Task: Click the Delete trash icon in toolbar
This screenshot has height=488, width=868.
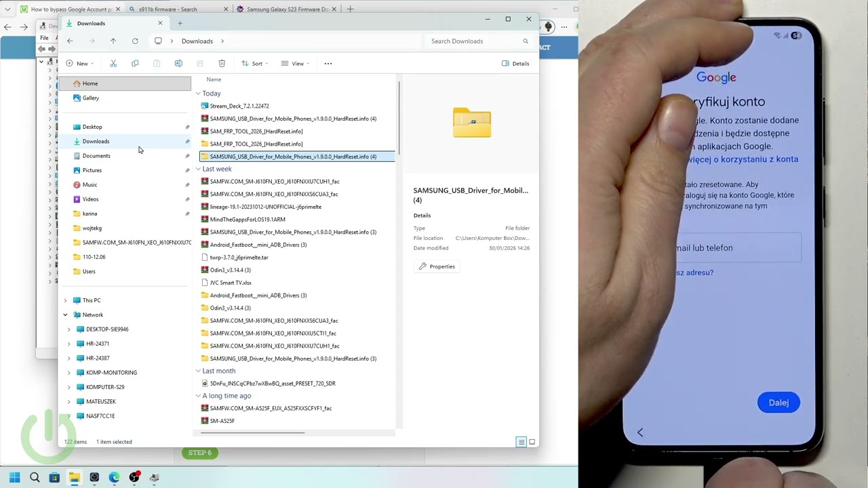Action: click(222, 64)
